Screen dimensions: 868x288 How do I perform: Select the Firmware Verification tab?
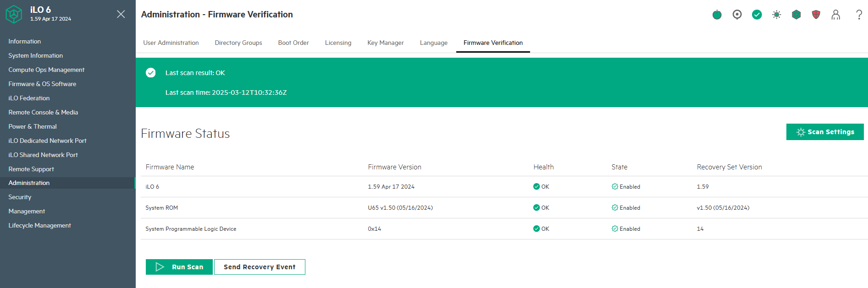(x=493, y=43)
